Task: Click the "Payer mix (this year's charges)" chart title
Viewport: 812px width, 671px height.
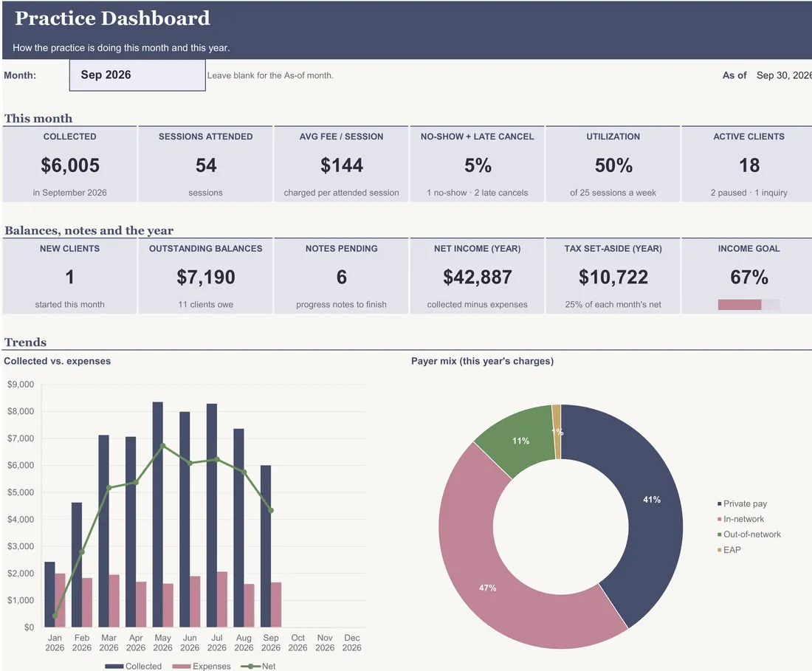Action: [x=482, y=362]
